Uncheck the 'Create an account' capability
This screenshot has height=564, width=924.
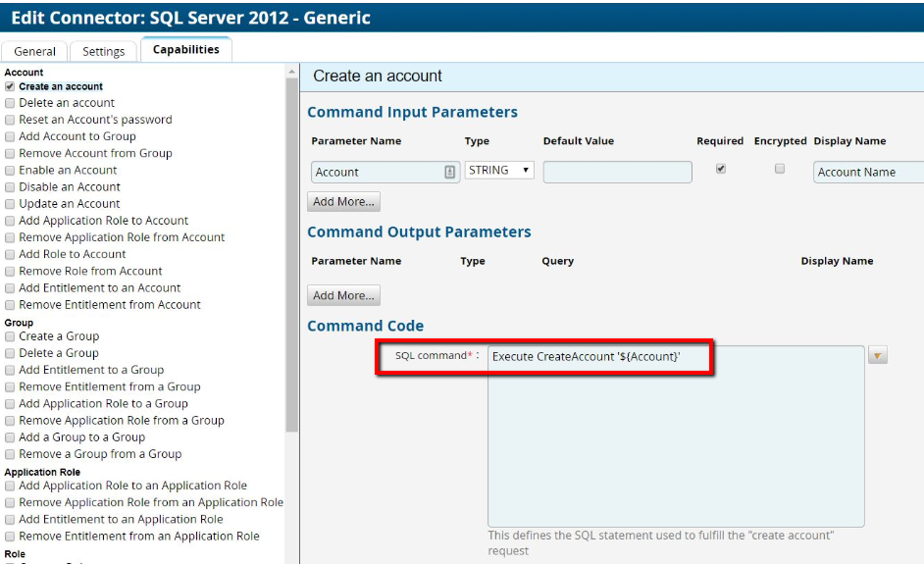tap(10, 86)
